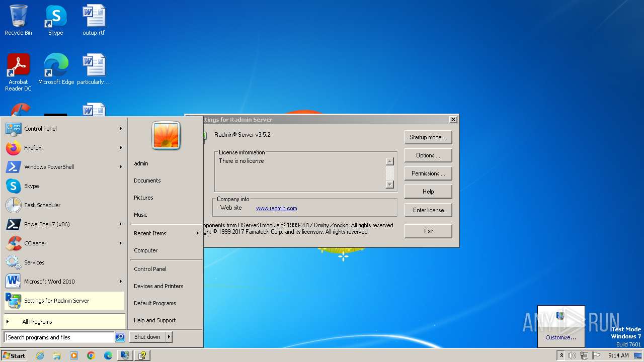Click the Settings for Radmin Server icon
This screenshot has width=644, height=362.
tap(13, 301)
